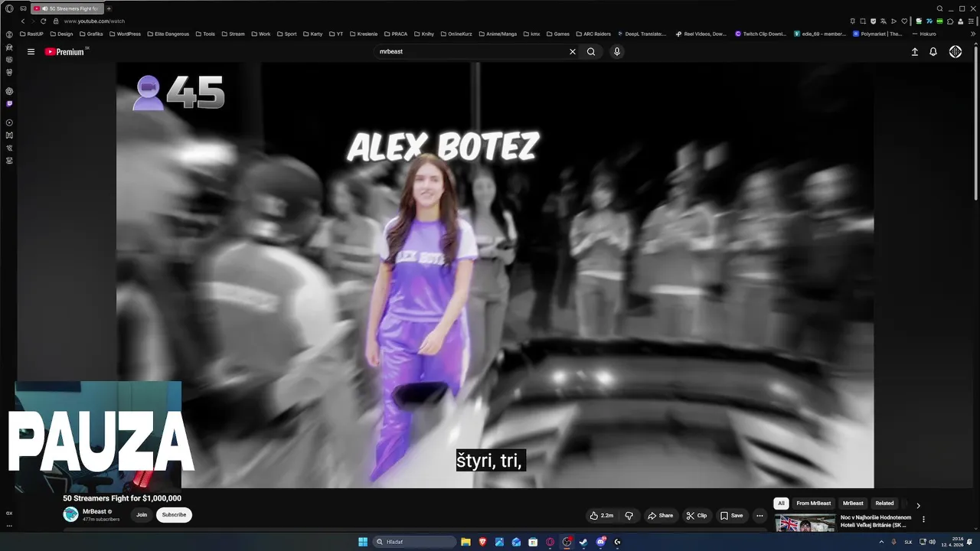This screenshot has height=551, width=980.
Task: Click the Windows taskbar search box Hľadať
Action: [x=414, y=542]
